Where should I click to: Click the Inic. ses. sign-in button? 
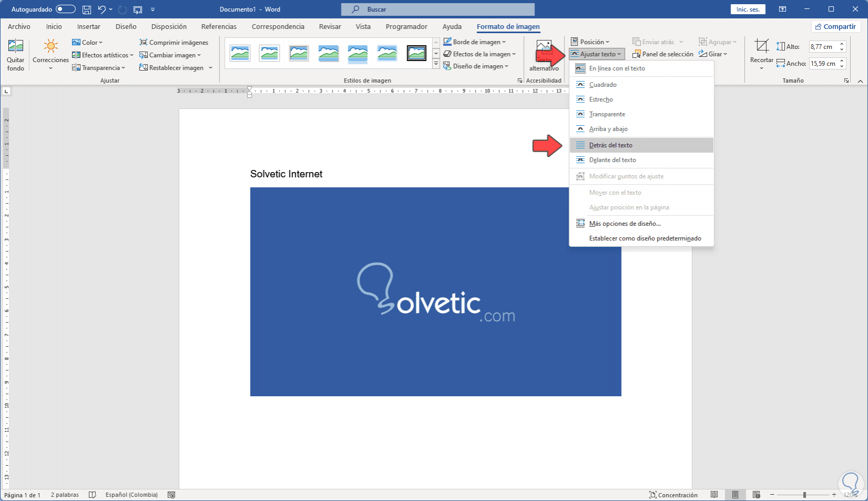748,9
